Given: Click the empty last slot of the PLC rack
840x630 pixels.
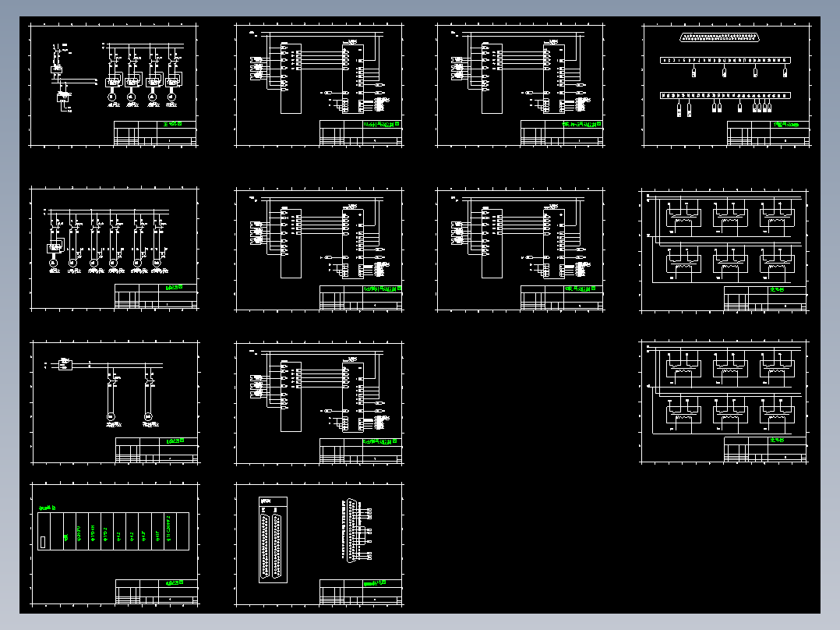Looking at the screenshot, I should click(x=182, y=531).
